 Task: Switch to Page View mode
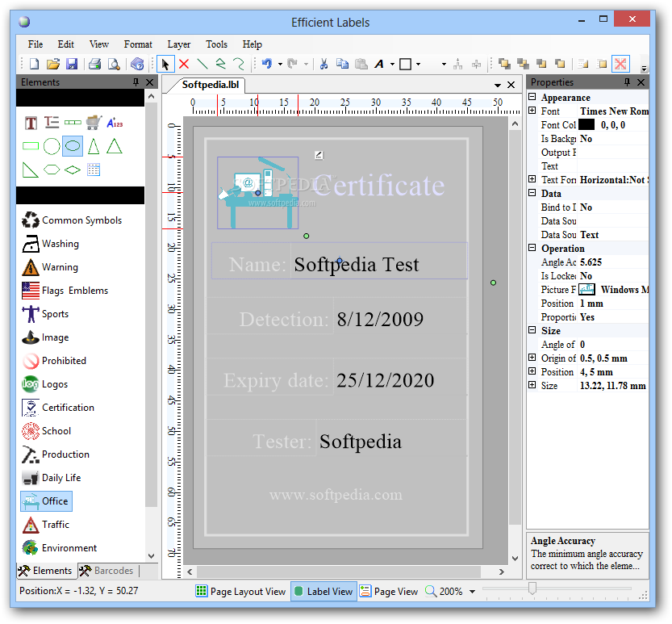(389, 592)
